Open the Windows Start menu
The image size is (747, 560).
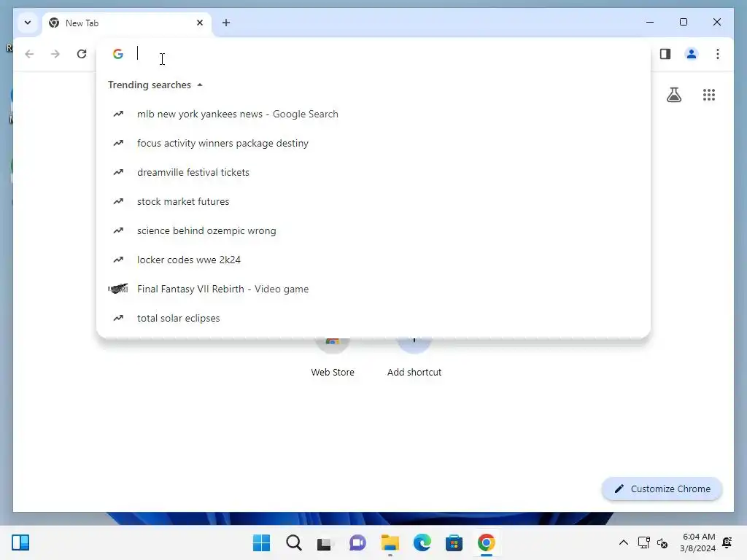(x=261, y=542)
